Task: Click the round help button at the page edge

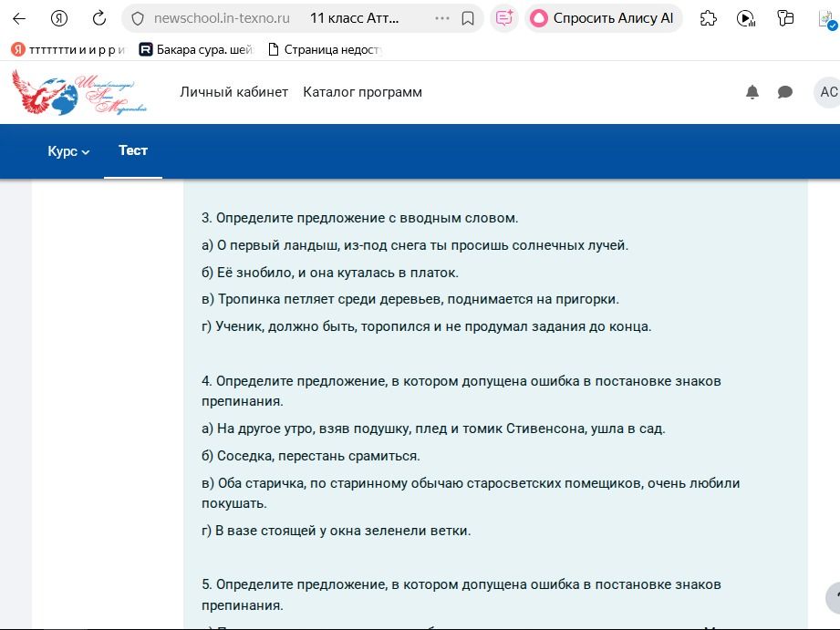Action: (x=834, y=598)
